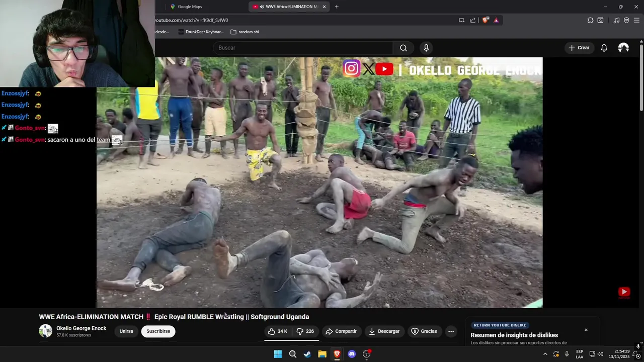Open Windows taskbar search

[292, 354]
